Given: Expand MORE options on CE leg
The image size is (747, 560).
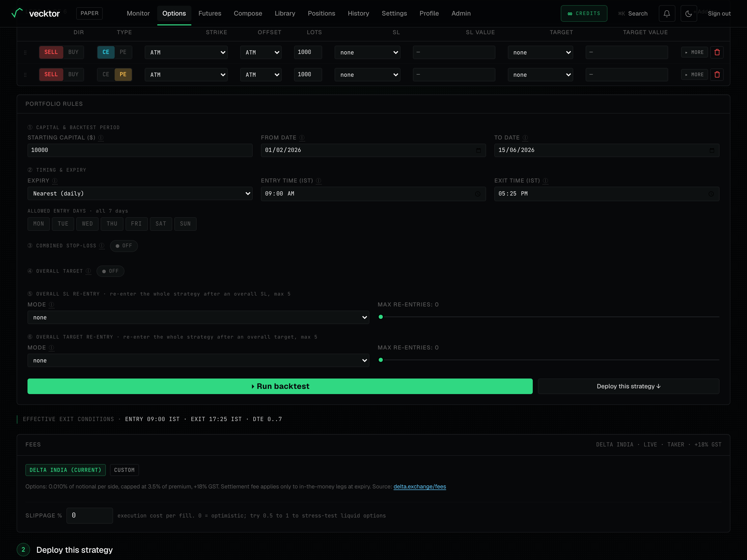Looking at the screenshot, I should click(694, 52).
